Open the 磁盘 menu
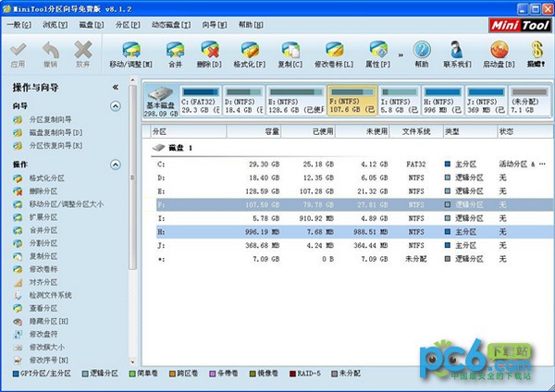 click(92, 25)
